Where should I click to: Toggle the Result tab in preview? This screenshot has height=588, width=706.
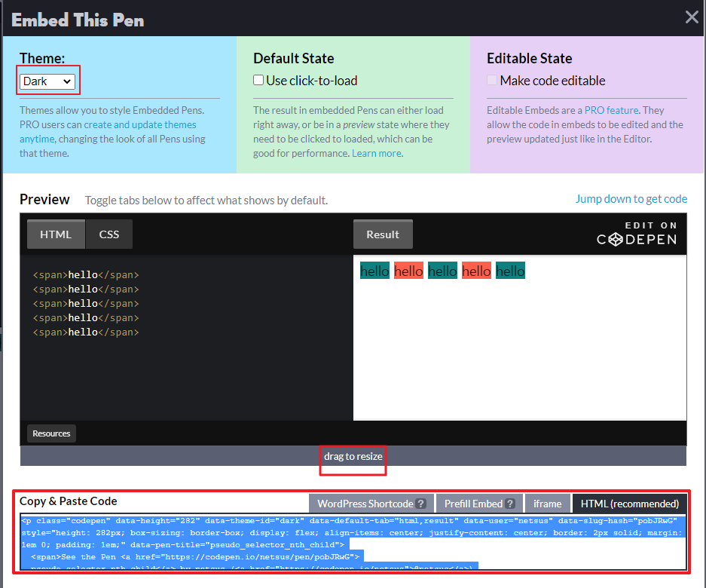[x=383, y=234]
